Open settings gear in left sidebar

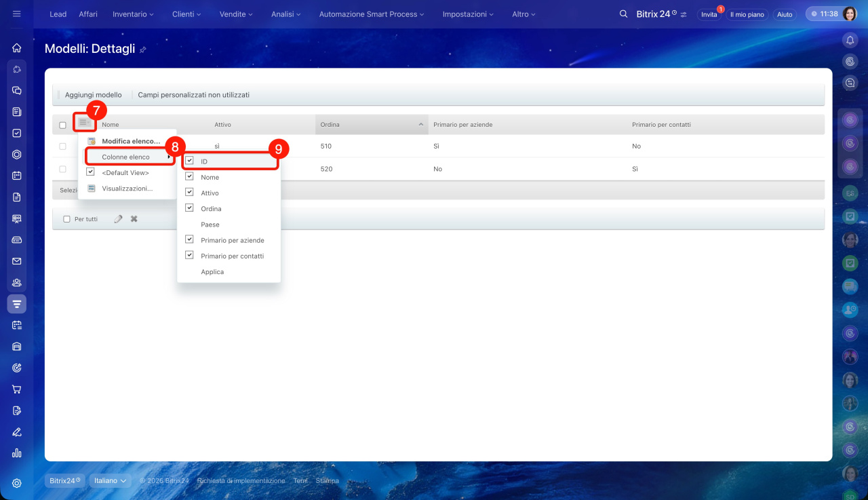pyautogui.click(x=17, y=483)
